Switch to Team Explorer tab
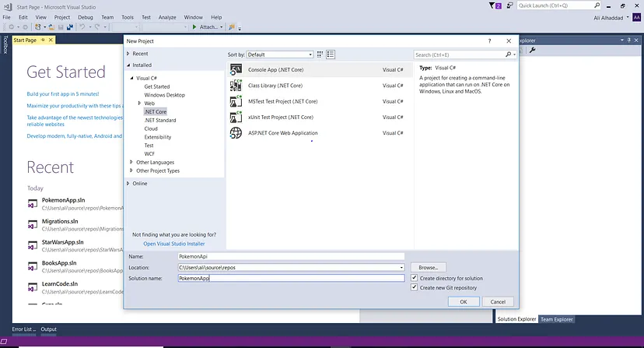The image size is (644, 348). point(557,319)
